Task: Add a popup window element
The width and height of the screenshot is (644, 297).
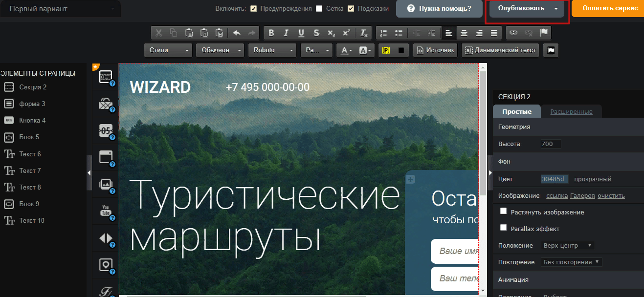Action: 106,157
